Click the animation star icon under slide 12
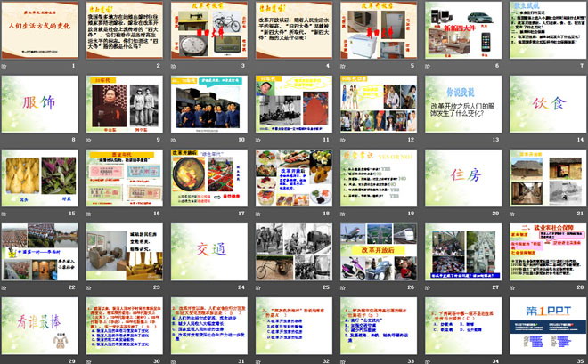The height and width of the screenshot is (364, 588). pos(343,140)
